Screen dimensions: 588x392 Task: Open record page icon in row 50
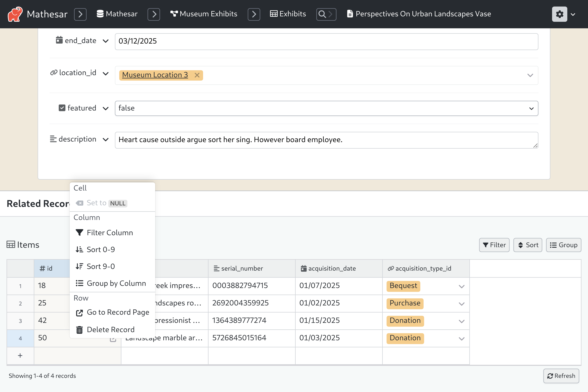113,339
